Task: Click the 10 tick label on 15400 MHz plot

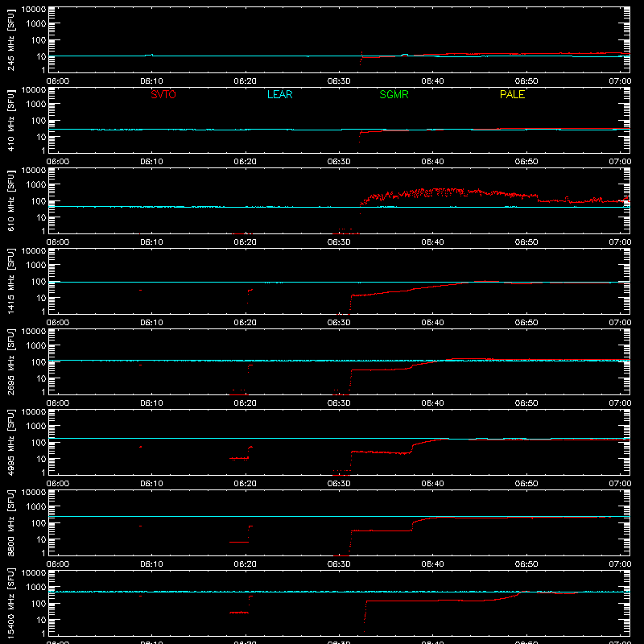Action: pos(41,620)
